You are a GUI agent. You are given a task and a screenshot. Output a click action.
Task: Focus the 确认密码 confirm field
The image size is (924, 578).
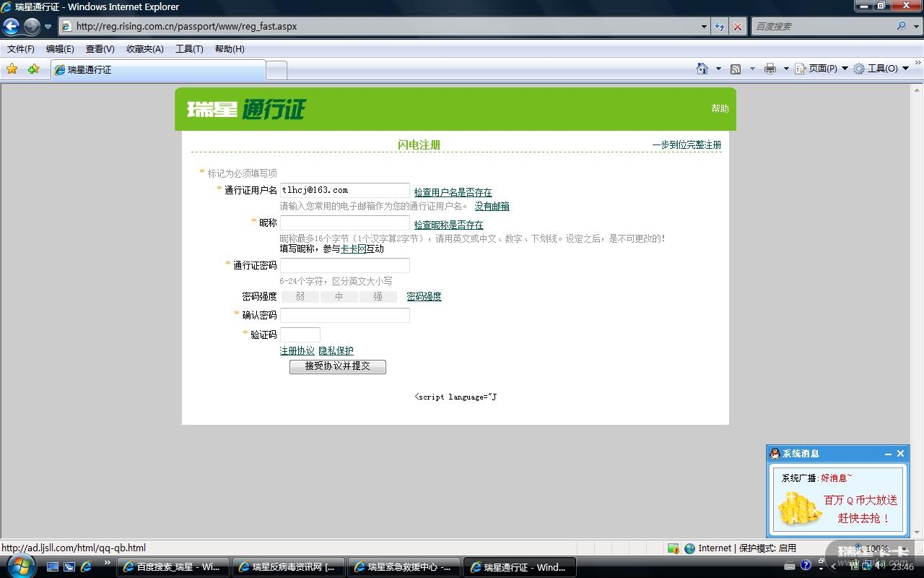tap(345, 315)
